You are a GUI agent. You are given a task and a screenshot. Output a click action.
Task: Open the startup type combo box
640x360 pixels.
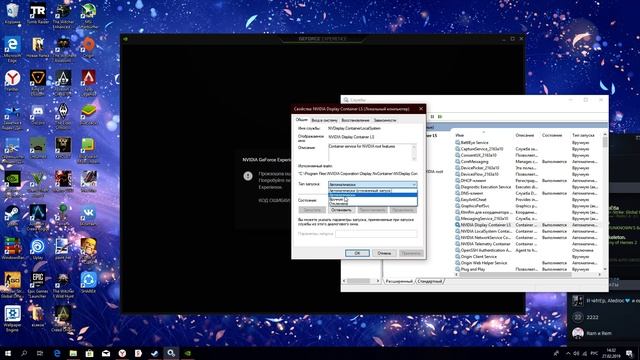373,184
